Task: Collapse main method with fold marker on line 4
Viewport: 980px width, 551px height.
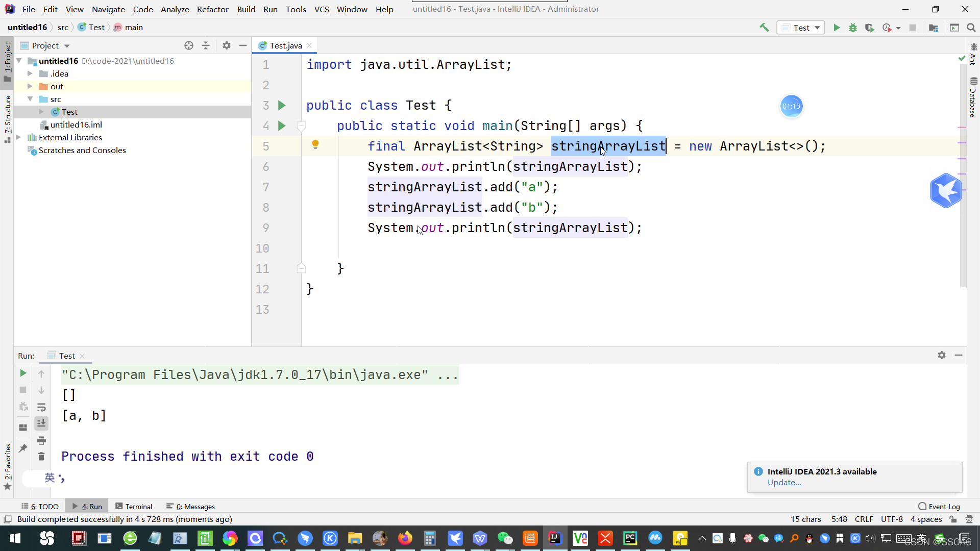Action: click(x=301, y=126)
